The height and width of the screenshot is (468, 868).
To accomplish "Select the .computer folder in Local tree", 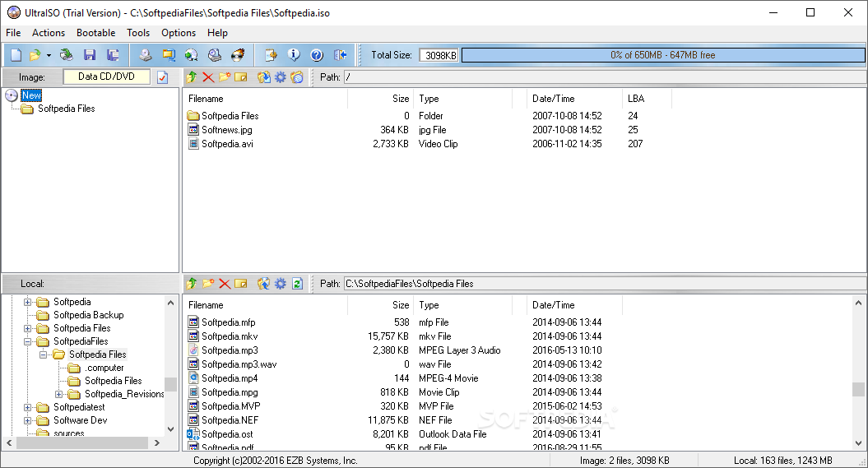I will pyautogui.click(x=104, y=368).
